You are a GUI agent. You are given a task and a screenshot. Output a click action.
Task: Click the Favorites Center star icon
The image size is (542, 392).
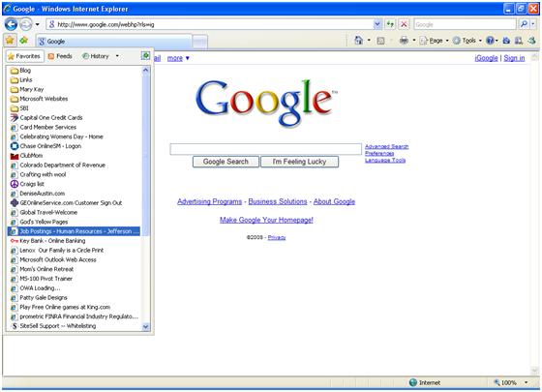click(x=10, y=41)
